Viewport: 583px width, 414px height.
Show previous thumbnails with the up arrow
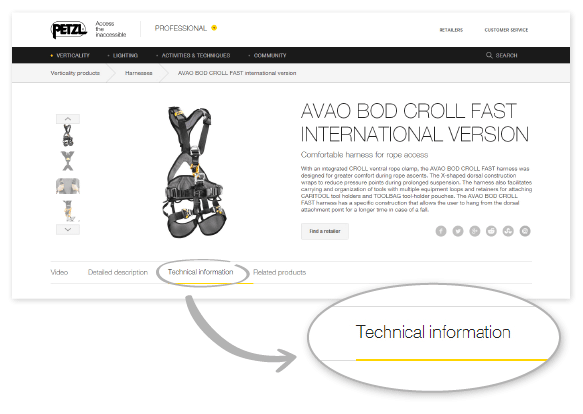[68, 119]
